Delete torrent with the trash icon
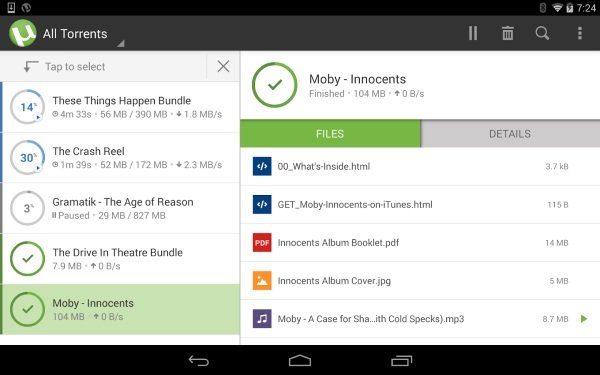 click(507, 33)
